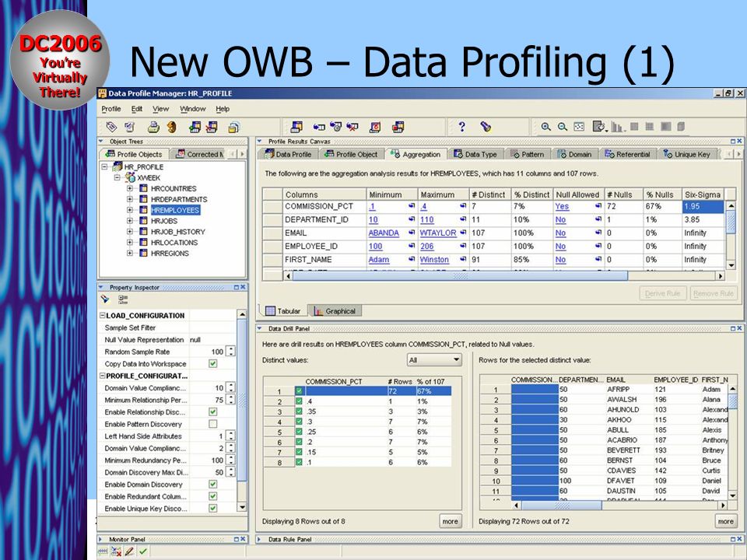Close the Monitor Panel

click(x=243, y=539)
